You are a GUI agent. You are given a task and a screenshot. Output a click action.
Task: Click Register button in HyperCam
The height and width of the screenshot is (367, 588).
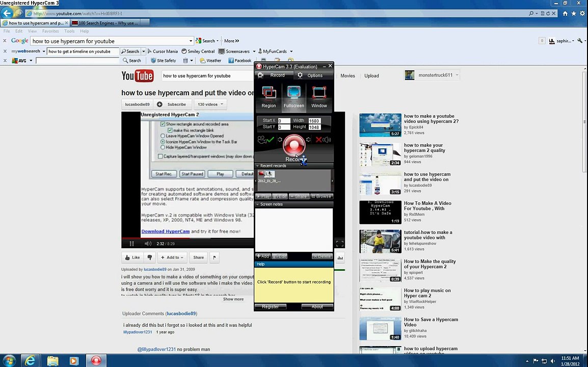tap(271, 306)
